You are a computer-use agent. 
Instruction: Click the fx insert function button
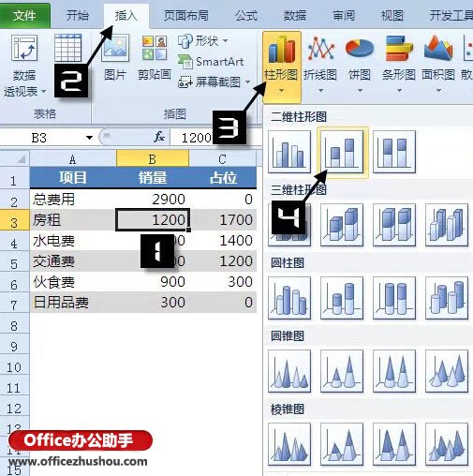(159, 137)
